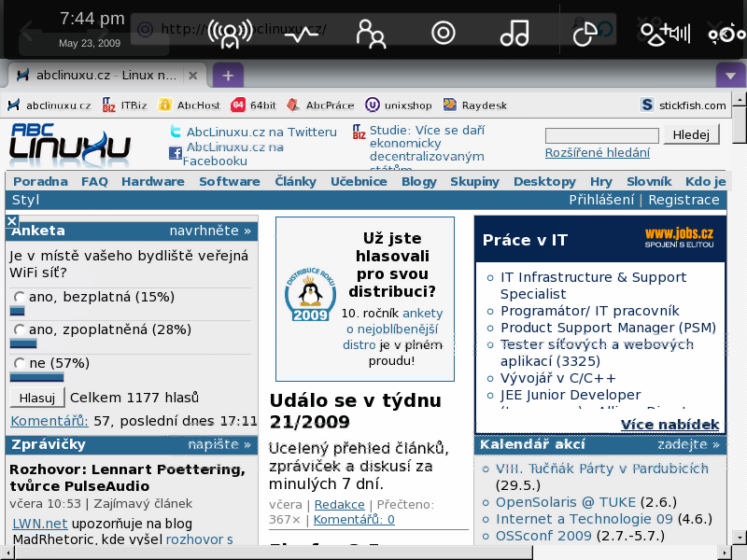Click 'zadejte »' in Kalendář akcí header
Image resolution: width=747 pixels, height=560 pixels.
tap(688, 444)
